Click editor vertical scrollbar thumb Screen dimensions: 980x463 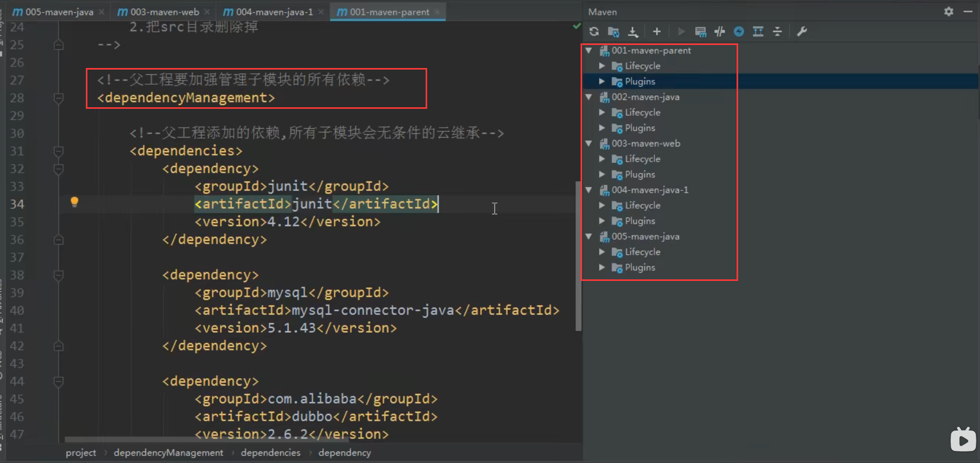(578, 256)
